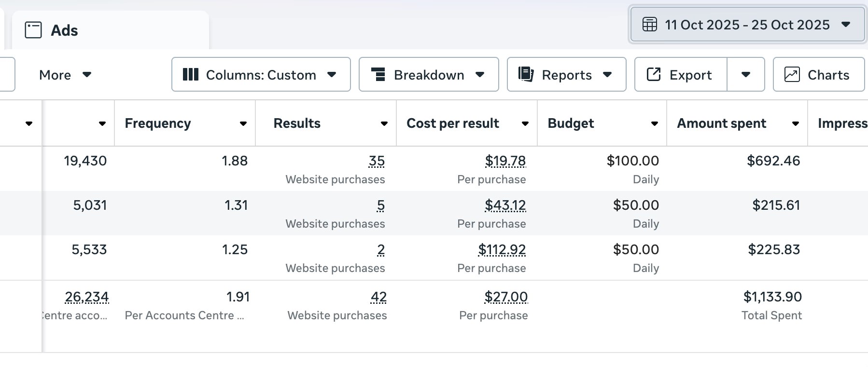Click the 35 website purchases result link

tap(377, 161)
